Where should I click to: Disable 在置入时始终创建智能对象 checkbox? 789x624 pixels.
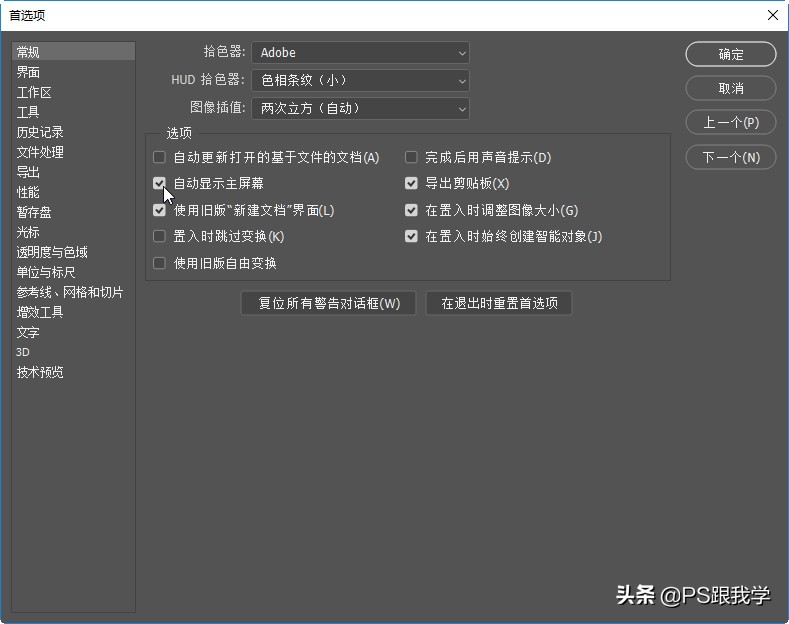point(411,236)
